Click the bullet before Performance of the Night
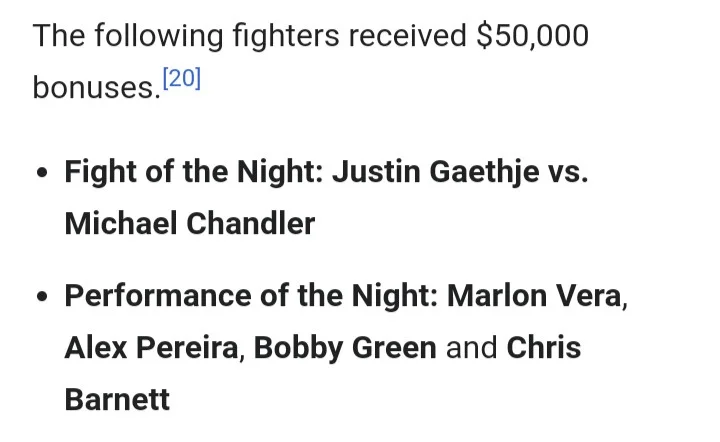 tap(41, 297)
